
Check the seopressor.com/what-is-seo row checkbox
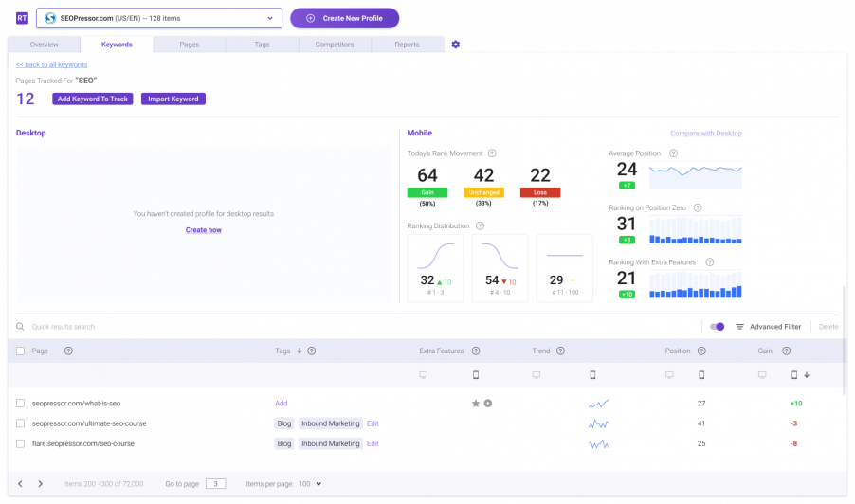(20, 404)
